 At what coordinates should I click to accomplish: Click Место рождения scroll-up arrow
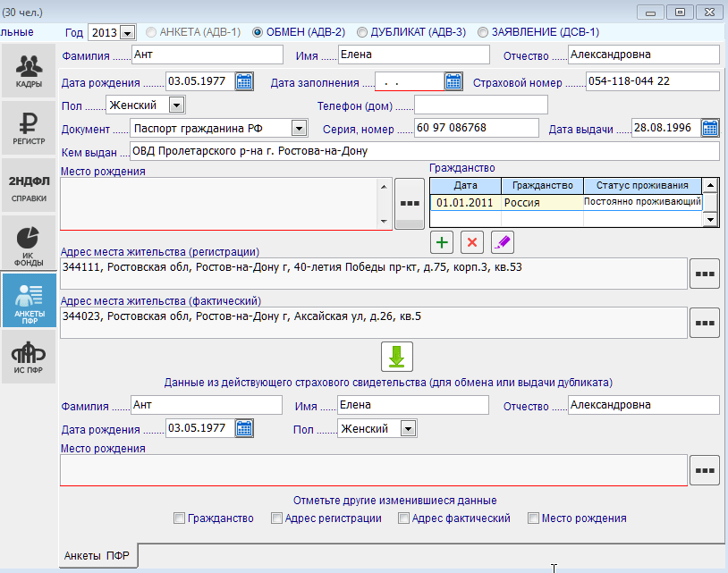pyautogui.click(x=384, y=187)
